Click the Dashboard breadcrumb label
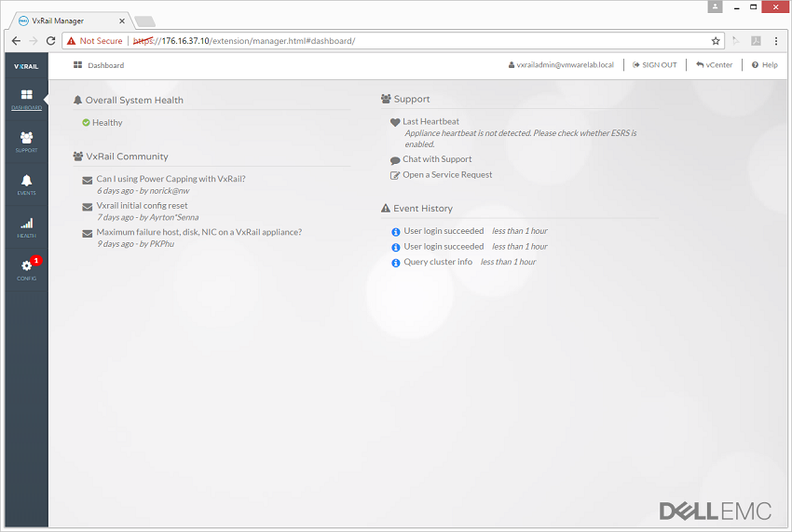 [105, 65]
